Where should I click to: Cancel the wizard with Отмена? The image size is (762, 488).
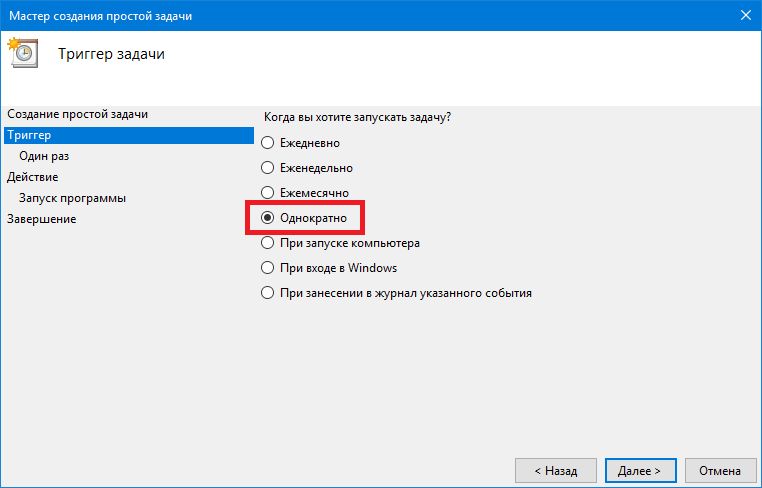pos(720,471)
